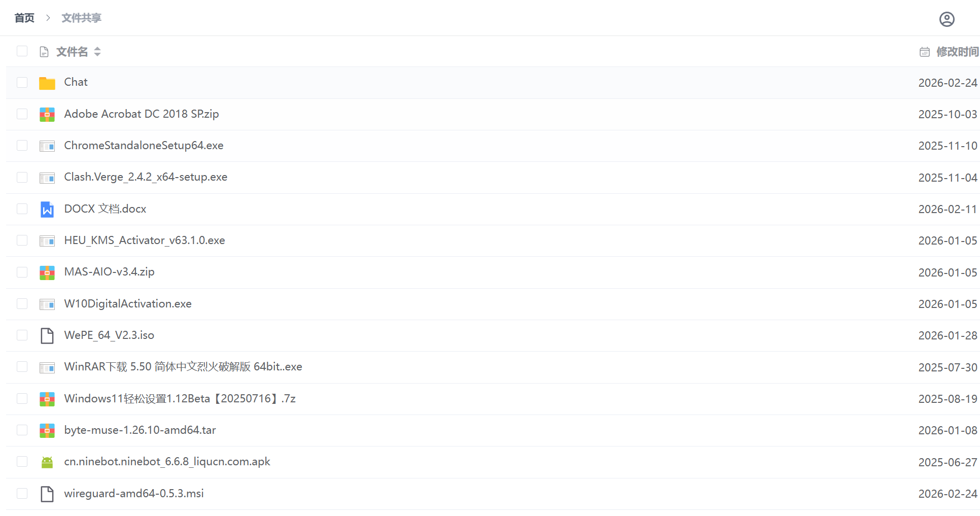Sort files using the 文件名 sort arrows
The height and width of the screenshot is (516, 980).
coord(97,52)
